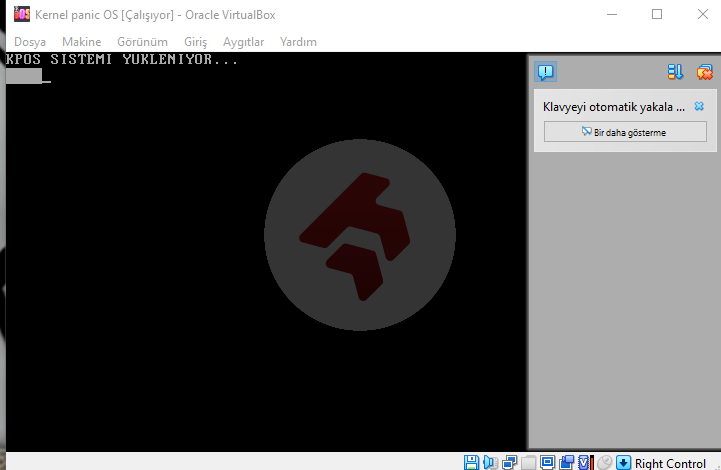Click the Right Control host key indicator

point(669,463)
